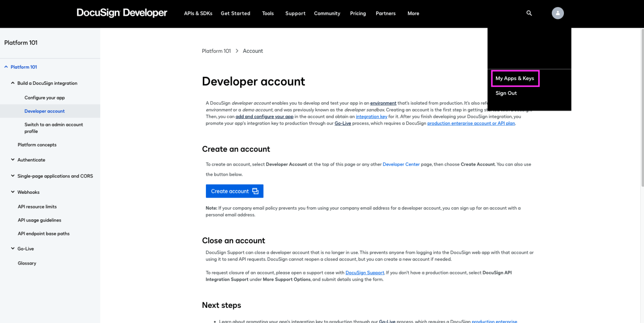Click the window icon on Create account button
This screenshot has height=323, width=644.
tap(256, 191)
